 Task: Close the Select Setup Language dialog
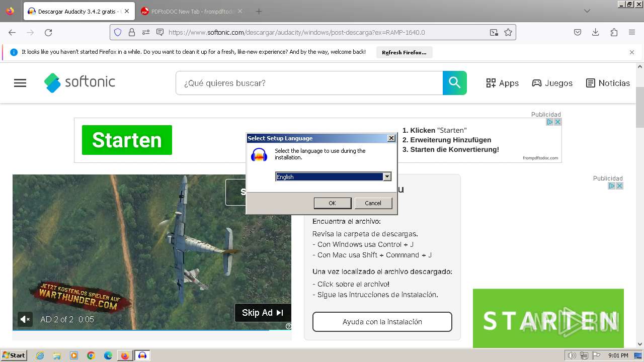tap(391, 138)
